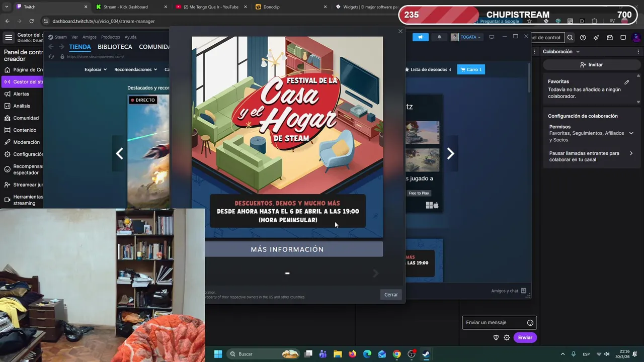Open Amigos y chat in Steam
644x362 pixels.
[x=508, y=291]
